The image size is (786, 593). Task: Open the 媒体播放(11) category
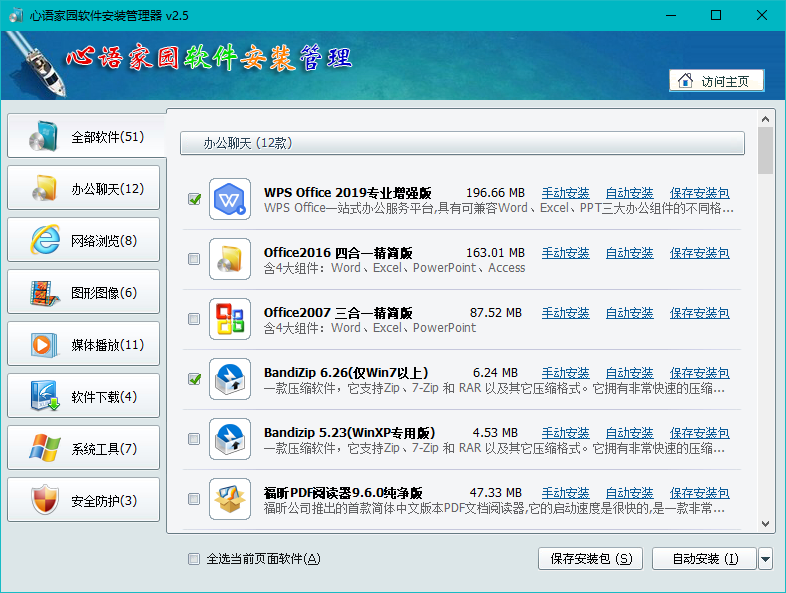(x=83, y=344)
